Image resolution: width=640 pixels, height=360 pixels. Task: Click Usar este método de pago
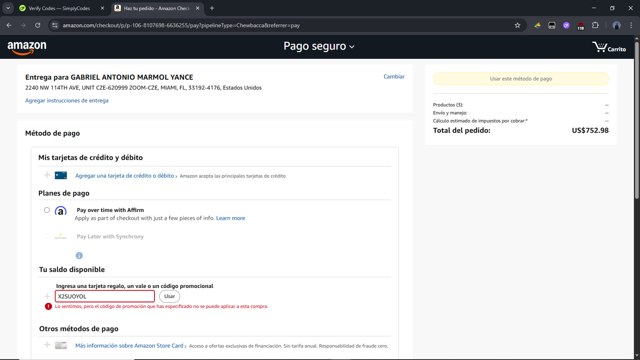[x=521, y=79]
